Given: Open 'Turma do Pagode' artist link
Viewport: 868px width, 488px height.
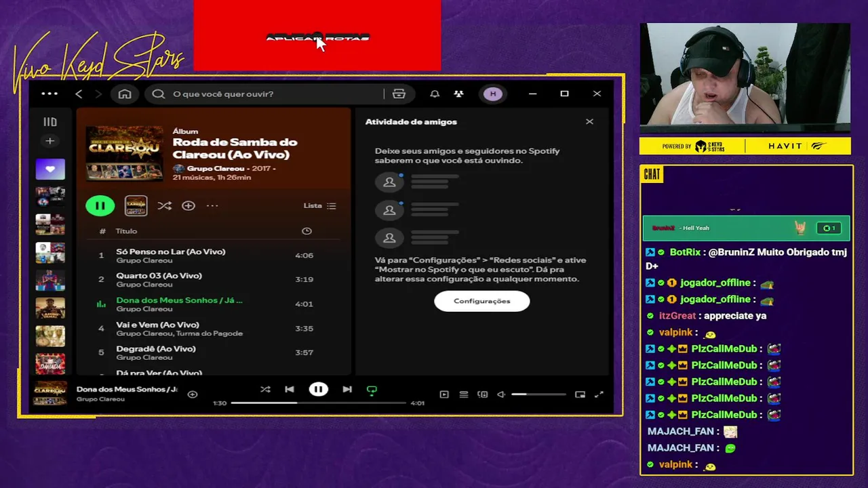Looking at the screenshot, I should 210,333.
